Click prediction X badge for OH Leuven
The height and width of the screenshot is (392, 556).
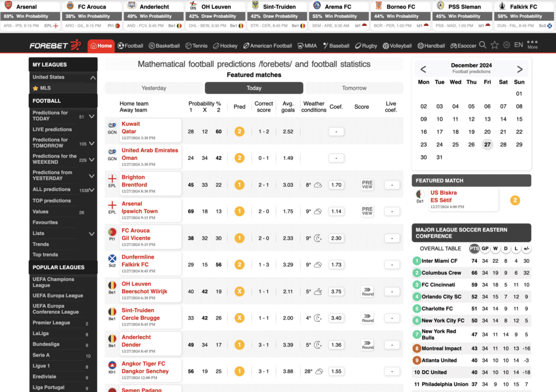tap(239, 291)
